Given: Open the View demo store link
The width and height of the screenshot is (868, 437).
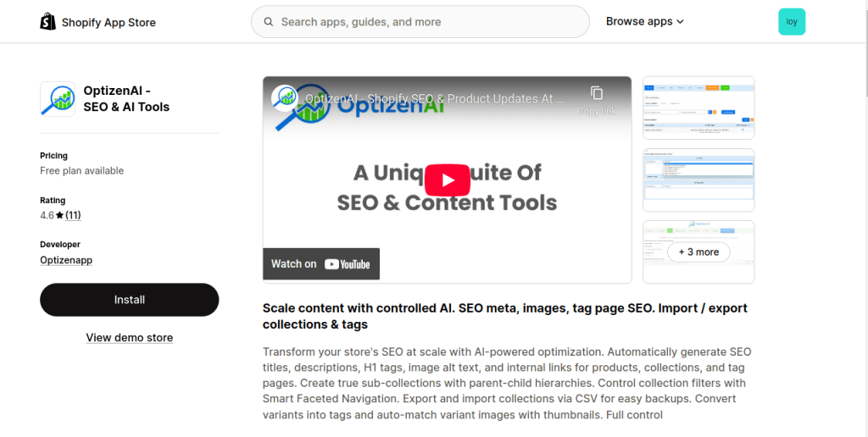Looking at the screenshot, I should pos(130,337).
